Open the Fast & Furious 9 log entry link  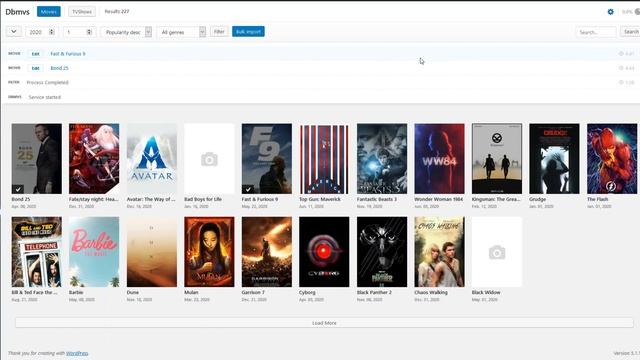tap(68, 54)
